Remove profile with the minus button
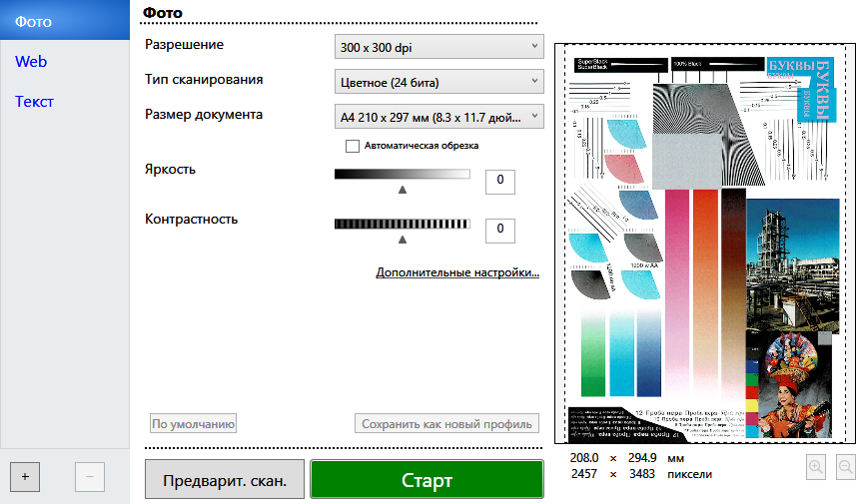Image resolution: width=861 pixels, height=504 pixels. click(x=90, y=477)
